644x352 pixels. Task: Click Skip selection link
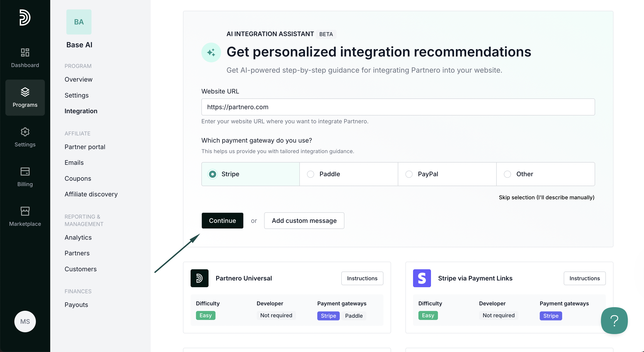pos(546,198)
